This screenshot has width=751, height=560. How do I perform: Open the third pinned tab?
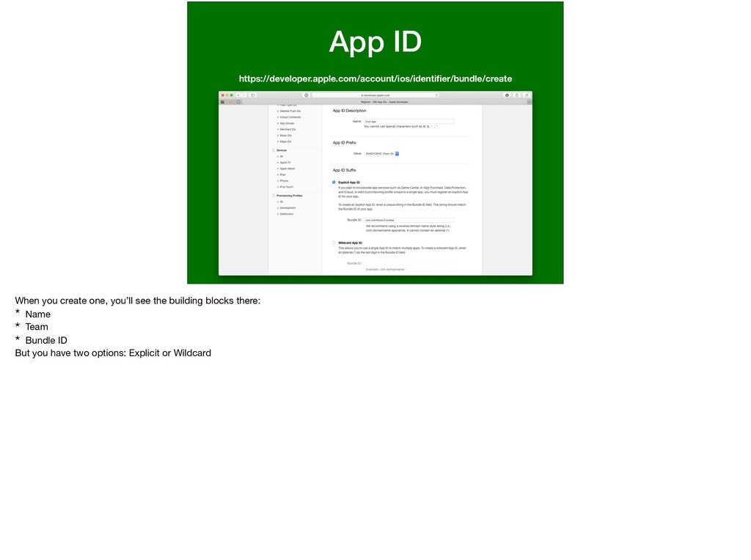[238, 102]
